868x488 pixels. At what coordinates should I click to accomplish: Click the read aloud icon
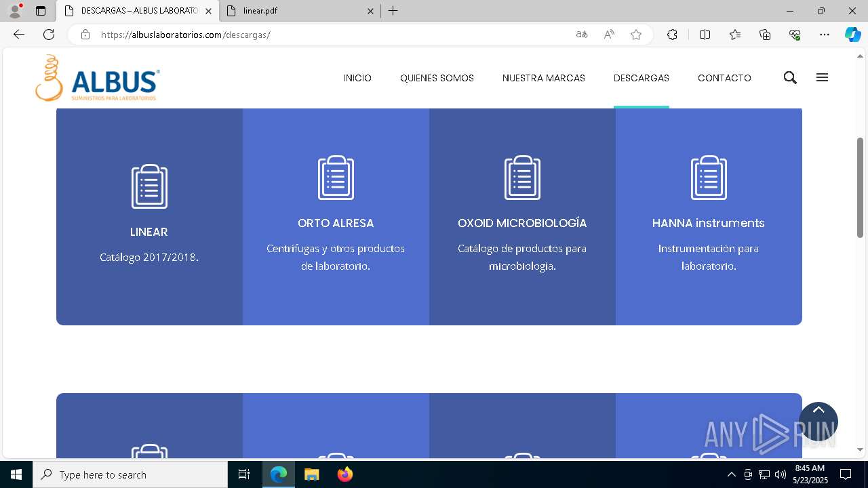click(609, 35)
